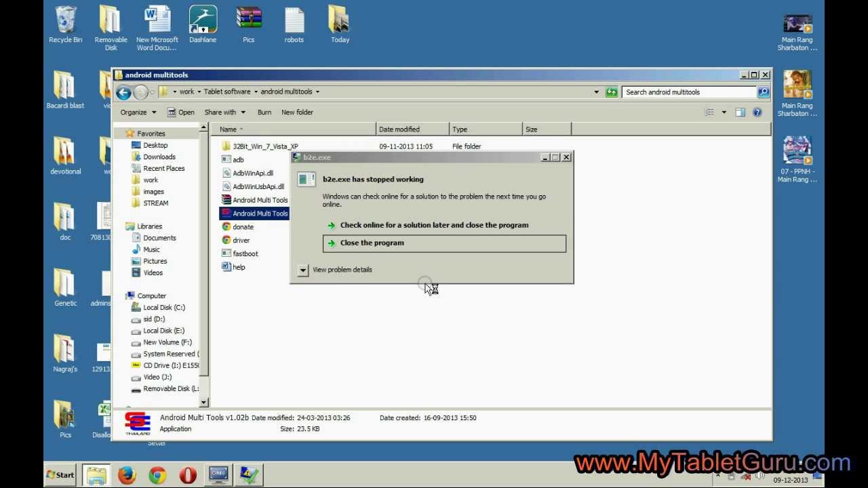Open the change view options dropdown arrow
The image size is (868, 488).
[x=724, y=113]
